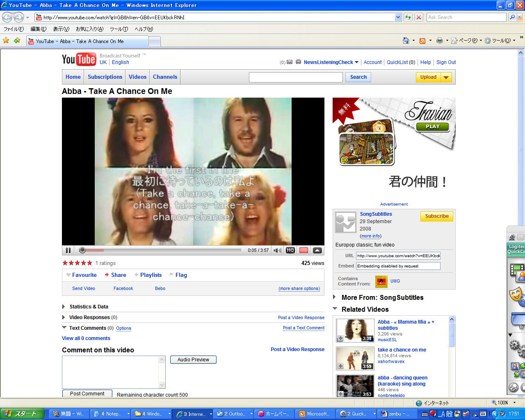
Task: Click the Facebook share link
Action: pos(123,288)
